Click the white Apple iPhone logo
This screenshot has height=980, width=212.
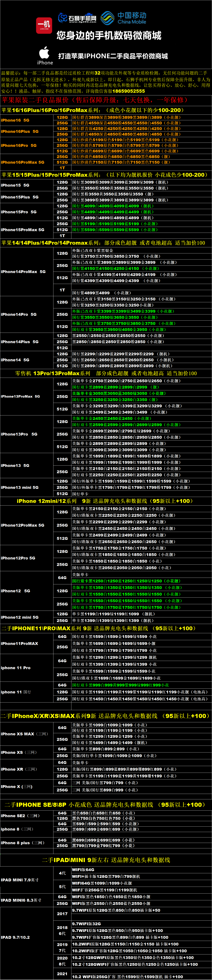tap(45, 56)
